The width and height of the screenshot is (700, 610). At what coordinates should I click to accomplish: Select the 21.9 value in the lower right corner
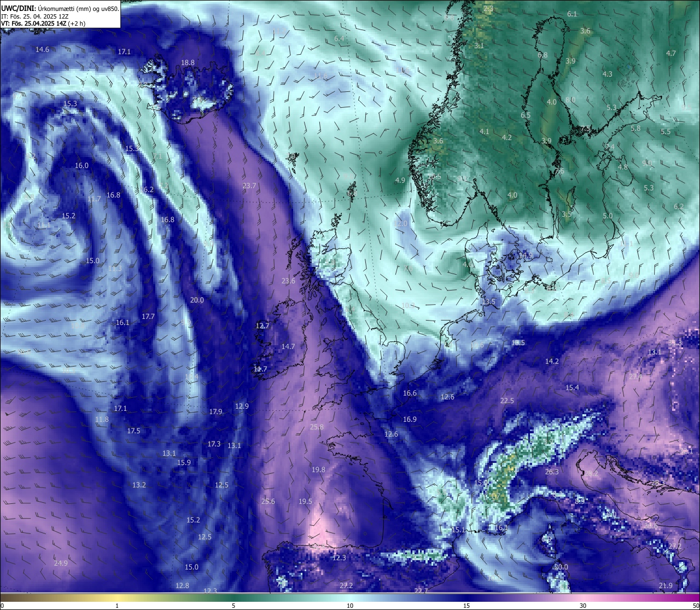666,585
